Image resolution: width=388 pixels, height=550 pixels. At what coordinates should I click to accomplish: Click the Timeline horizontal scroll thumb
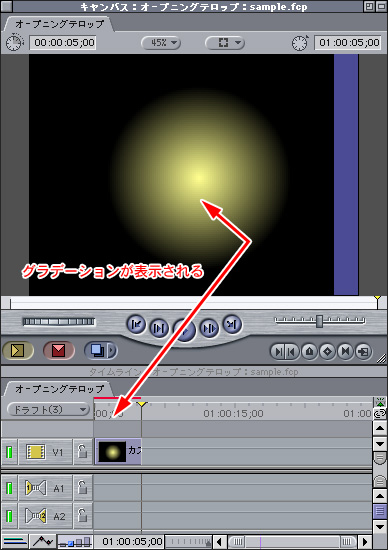pos(292,542)
